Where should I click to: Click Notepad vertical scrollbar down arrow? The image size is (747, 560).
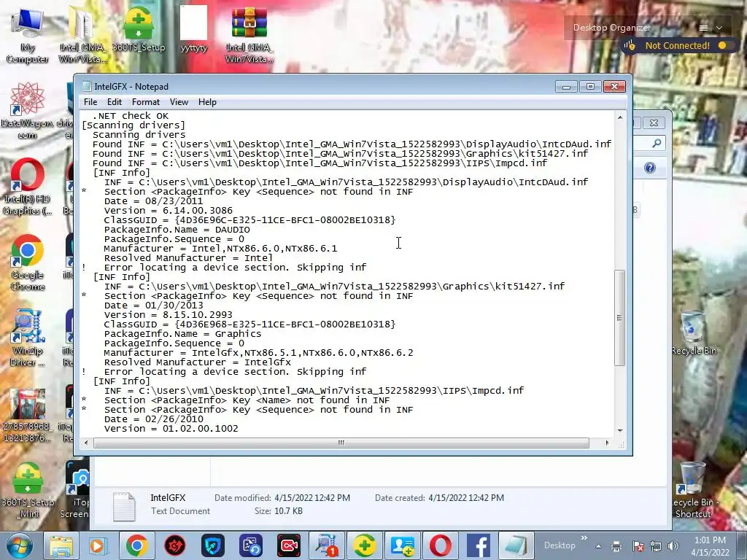click(620, 430)
